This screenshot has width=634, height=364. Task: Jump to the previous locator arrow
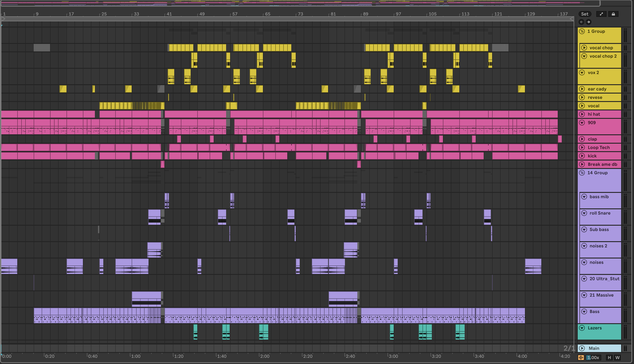coord(581,22)
